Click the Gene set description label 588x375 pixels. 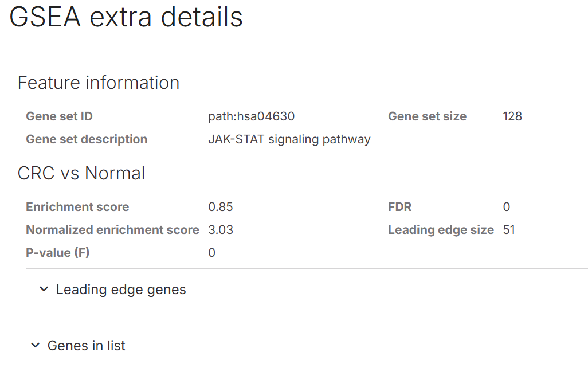click(87, 139)
